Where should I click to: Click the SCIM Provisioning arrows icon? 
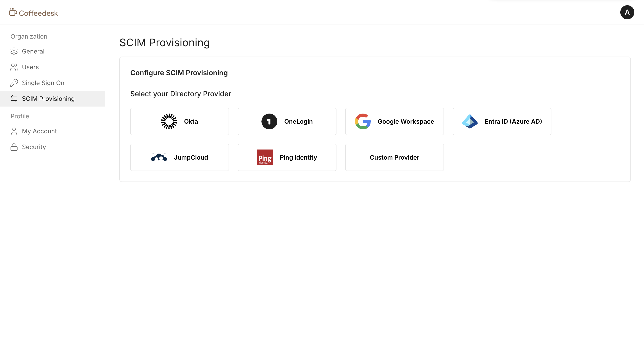(14, 99)
